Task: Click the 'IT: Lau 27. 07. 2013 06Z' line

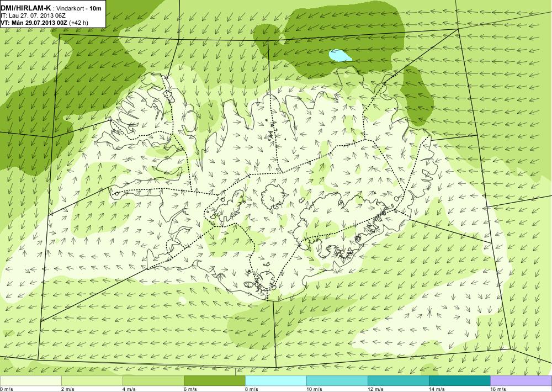Action: [x=33, y=15]
